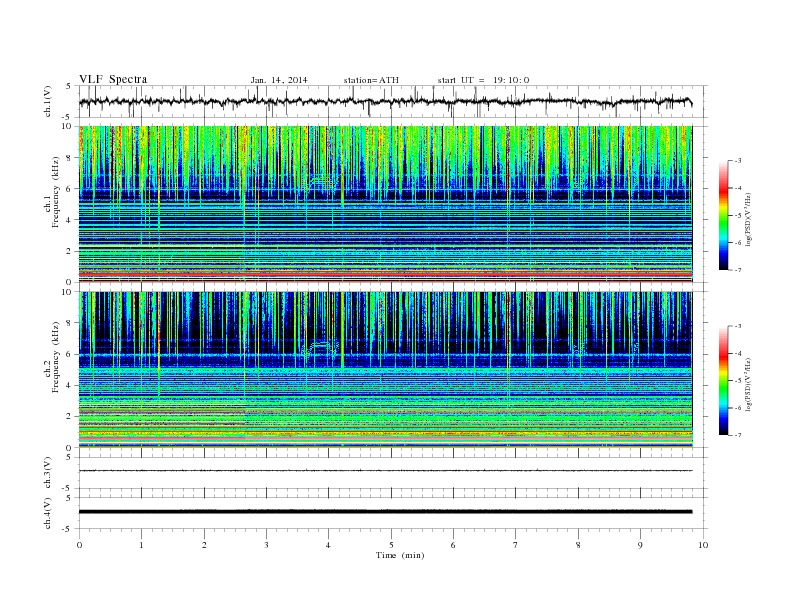Click the "4" tick on the time axis
The image size is (792, 612).
coord(328,545)
